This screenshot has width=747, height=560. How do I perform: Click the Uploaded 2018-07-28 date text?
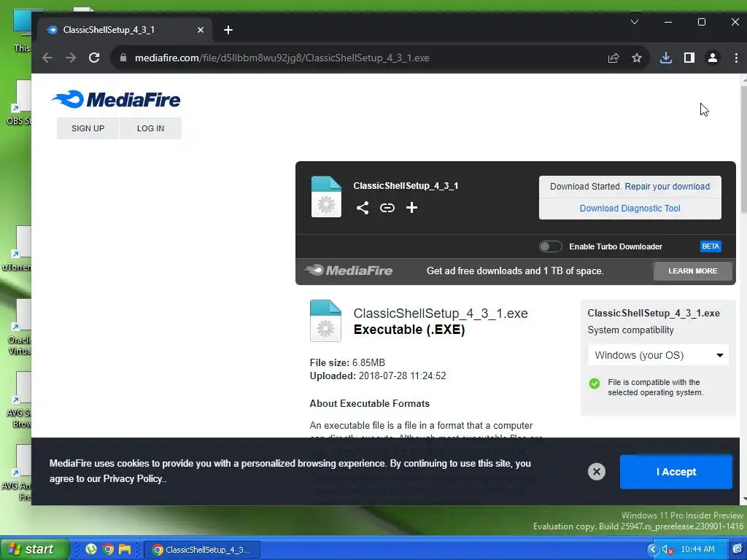378,376
